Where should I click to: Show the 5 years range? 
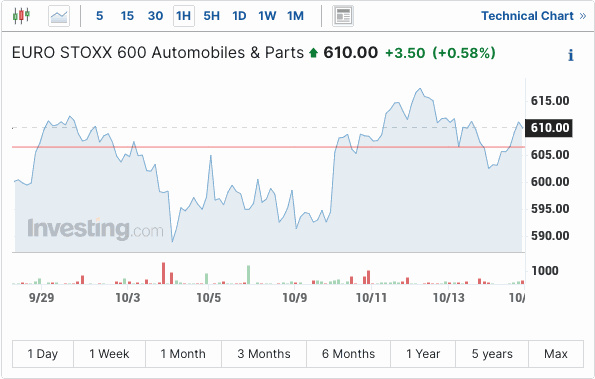coord(492,354)
